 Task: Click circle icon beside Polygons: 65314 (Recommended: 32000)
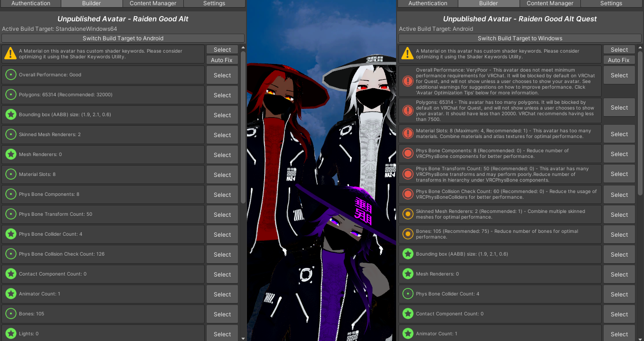[x=10, y=94]
